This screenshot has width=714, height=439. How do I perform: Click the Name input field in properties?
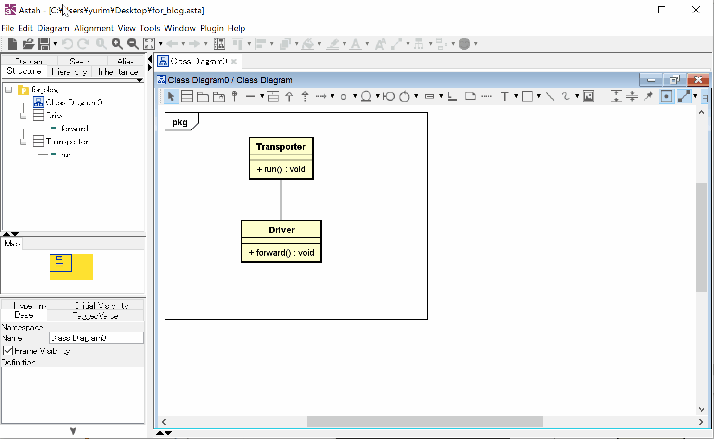pyautogui.click(x=96, y=338)
